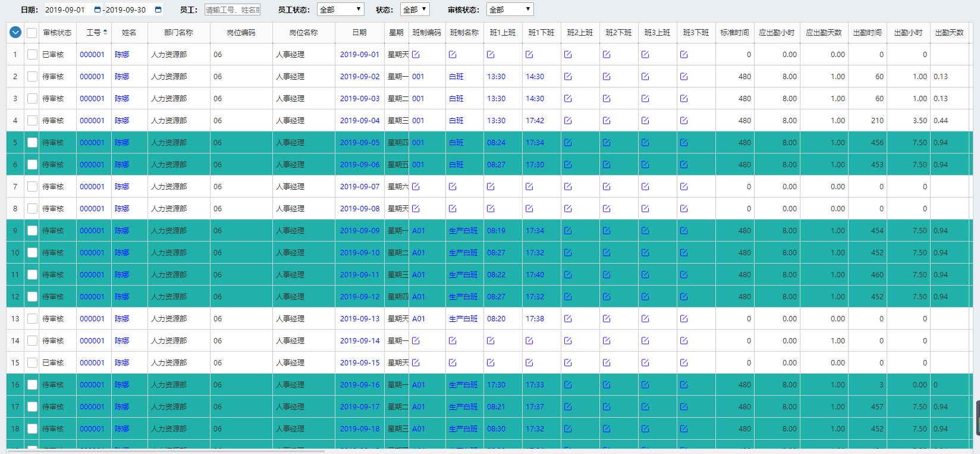The image size is (980, 454).
Task: Open the 员工状态 dropdown
Action: pos(340,10)
